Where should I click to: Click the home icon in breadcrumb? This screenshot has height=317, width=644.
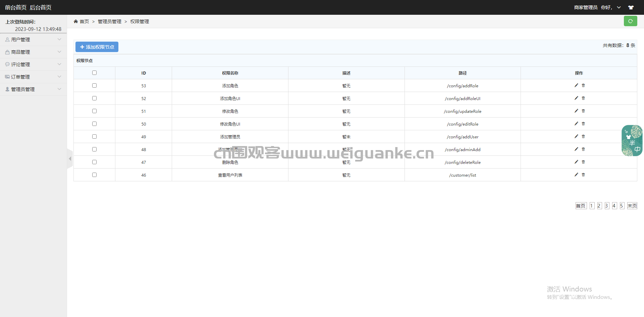[x=76, y=21]
